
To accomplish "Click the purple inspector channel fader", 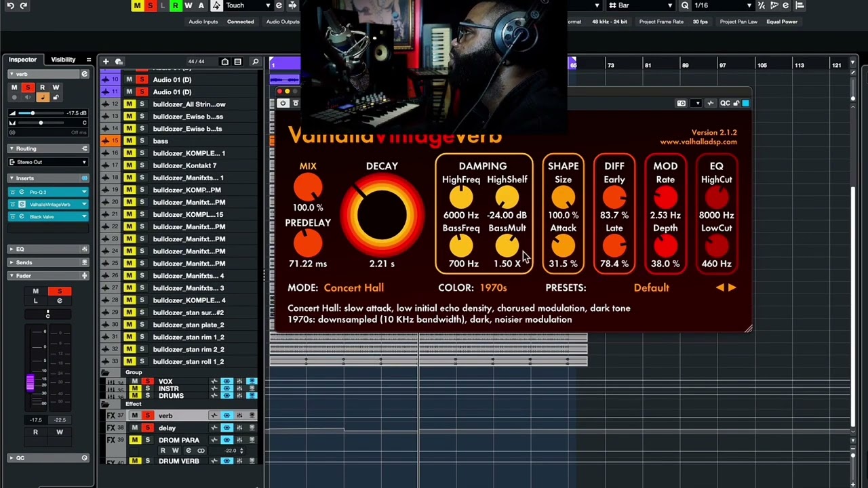I will click(x=30, y=383).
